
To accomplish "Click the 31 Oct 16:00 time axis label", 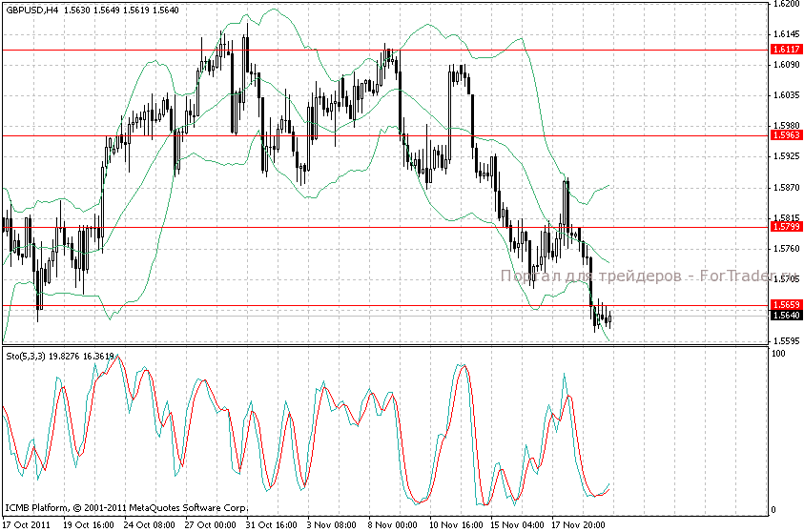I will (x=270, y=524).
